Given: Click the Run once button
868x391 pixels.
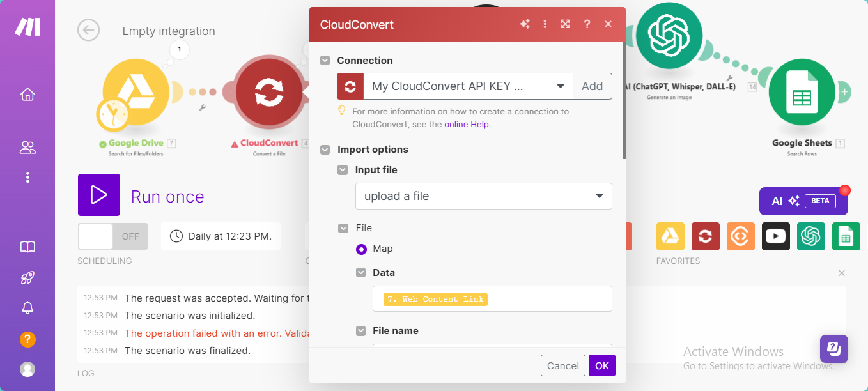Looking at the screenshot, I should point(99,195).
